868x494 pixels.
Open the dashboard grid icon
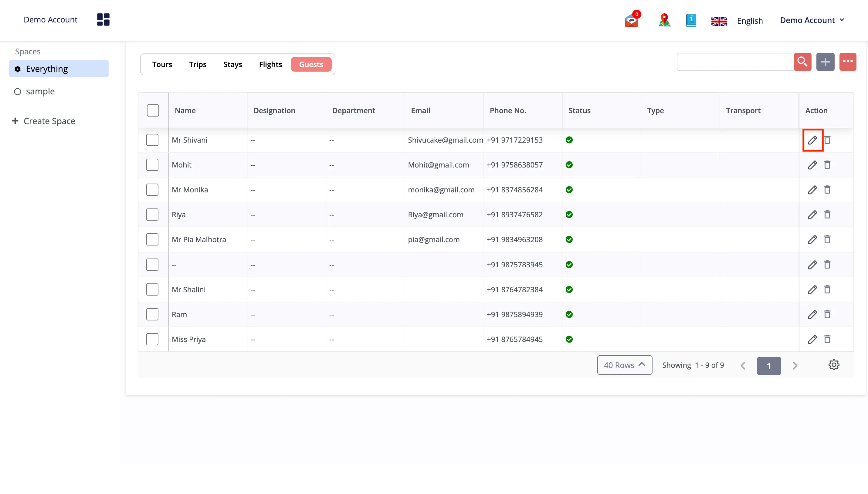[103, 20]
